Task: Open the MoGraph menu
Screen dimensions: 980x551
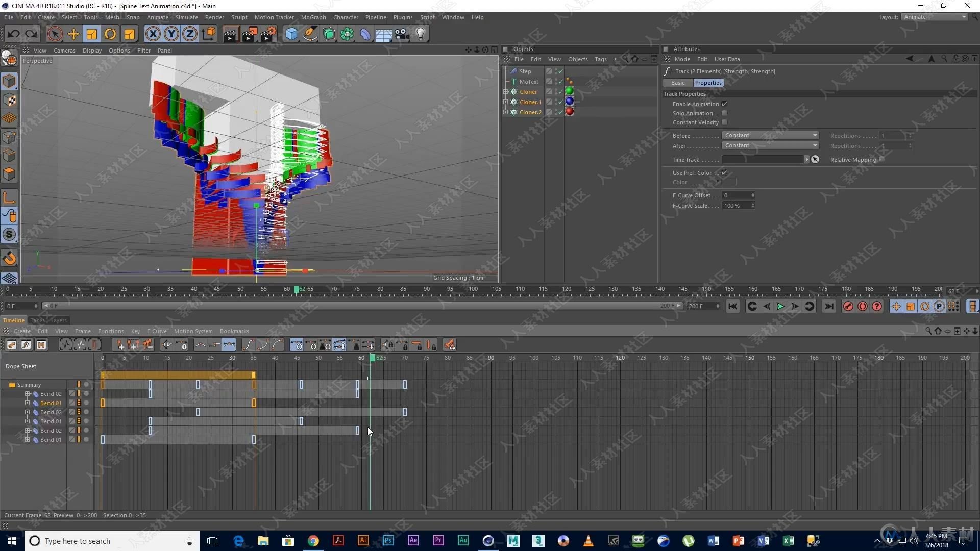Action: coord(313,17)
